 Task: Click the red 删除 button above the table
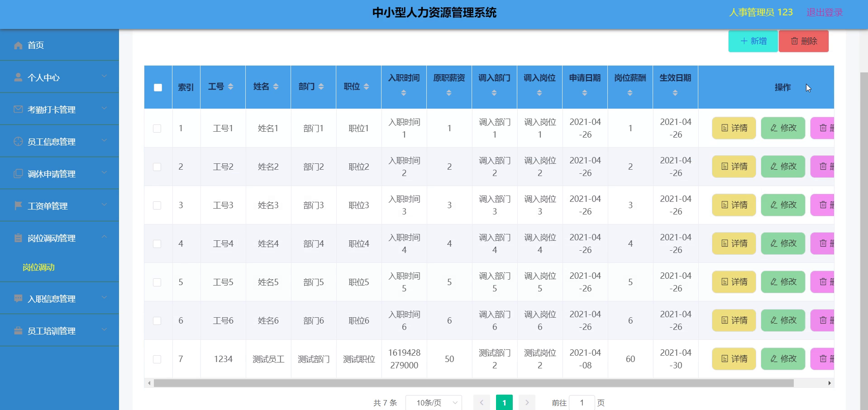804,41
